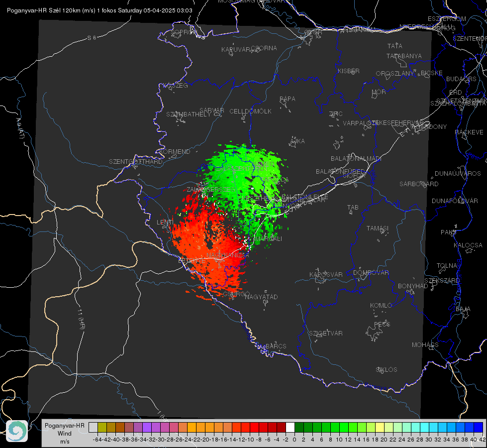Click the radar title text with the timestamp
This screenshot has width=487, height=448.
(99, 10)
